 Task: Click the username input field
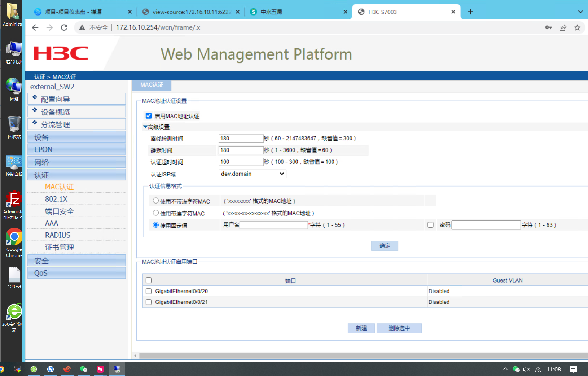pos(274,225)
